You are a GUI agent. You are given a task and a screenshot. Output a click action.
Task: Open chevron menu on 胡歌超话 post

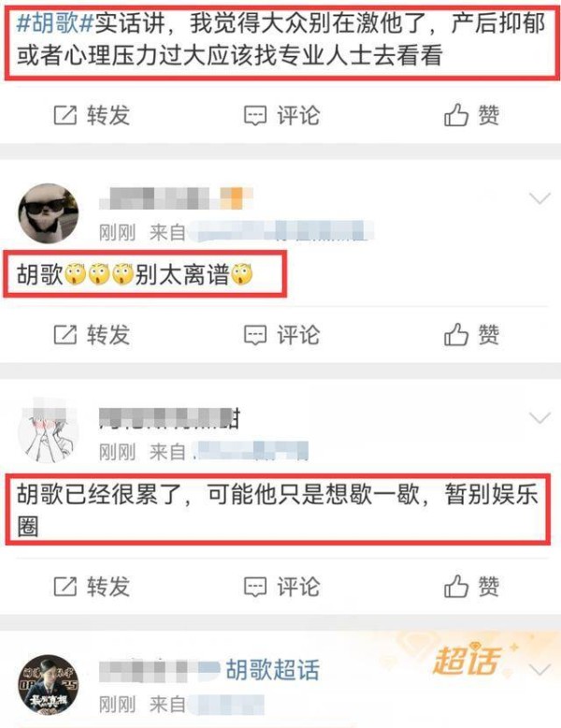539,670
